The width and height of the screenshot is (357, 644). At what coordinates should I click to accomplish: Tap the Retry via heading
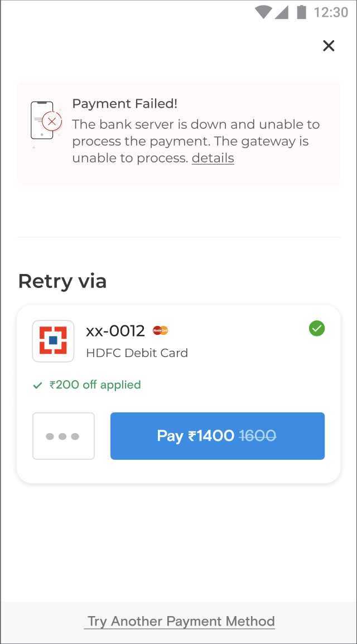click(x=62, y=281)
